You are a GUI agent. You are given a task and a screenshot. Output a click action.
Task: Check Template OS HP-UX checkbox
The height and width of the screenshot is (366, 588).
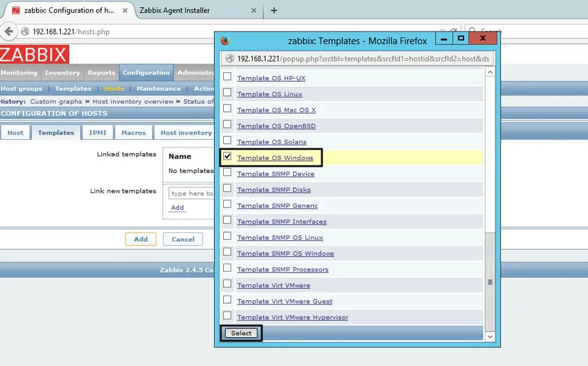pyautogui.click(x=227, y=77)
